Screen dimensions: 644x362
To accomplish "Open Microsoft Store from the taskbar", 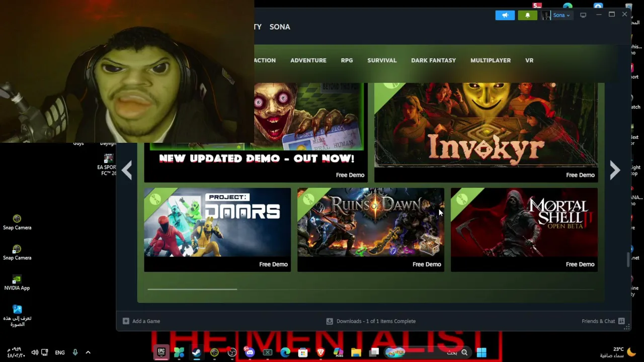I will (x=303, y=352).
